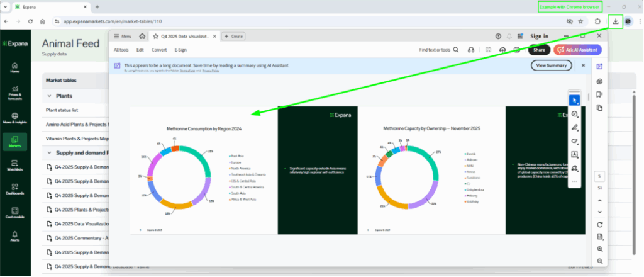Choose the highlighter pen tool
This screenshot has width=644, height=277.
click(x=574, y=128)
